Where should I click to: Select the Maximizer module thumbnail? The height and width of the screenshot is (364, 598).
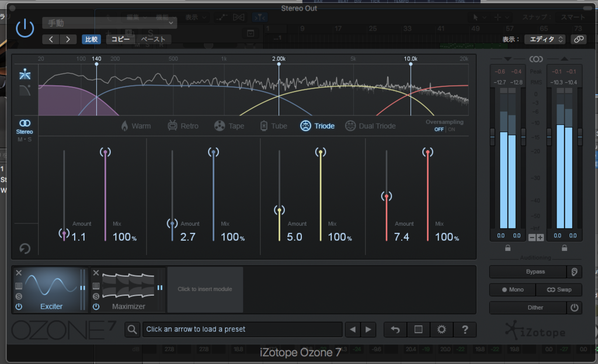128,290
